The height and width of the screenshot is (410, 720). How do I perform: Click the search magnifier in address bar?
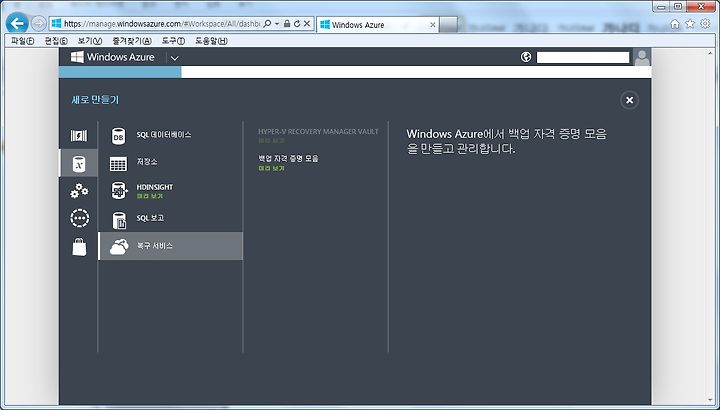click(267, 23)
